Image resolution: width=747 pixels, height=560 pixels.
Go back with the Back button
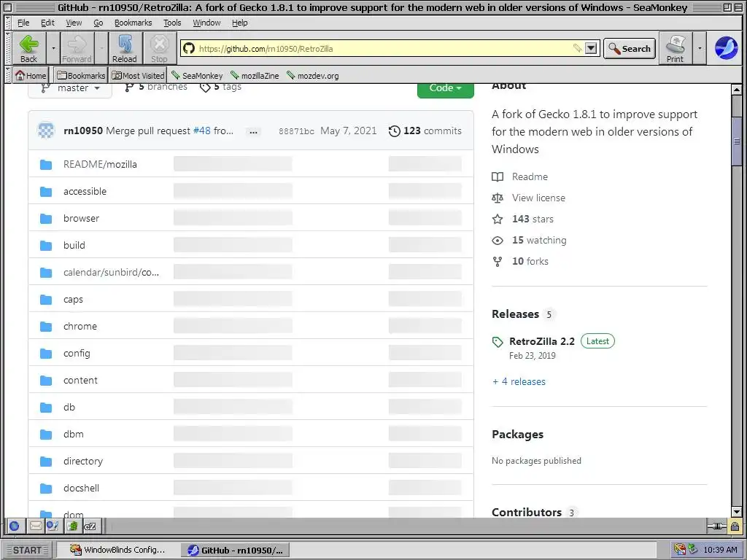coord(28,48)
